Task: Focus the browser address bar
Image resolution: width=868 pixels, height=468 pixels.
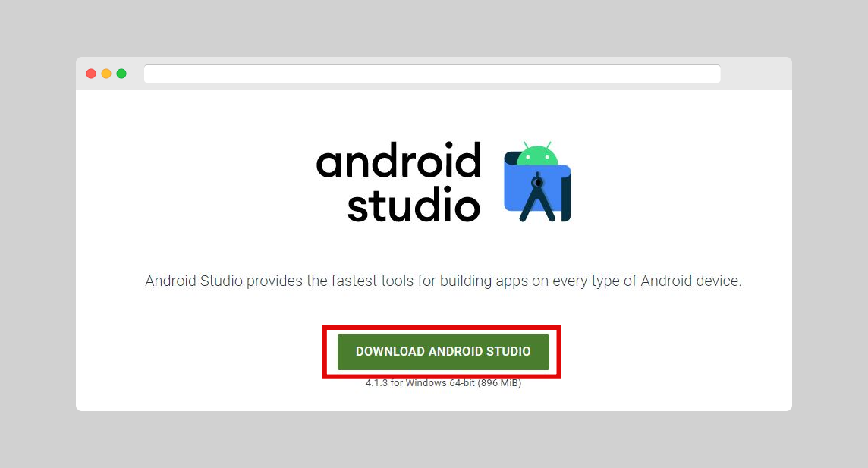Action: [x=432, y=74]
